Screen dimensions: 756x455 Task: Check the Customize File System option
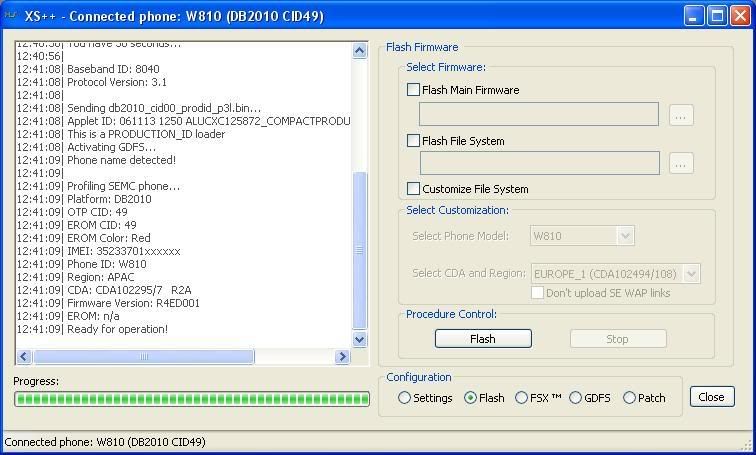pos(414,189)
